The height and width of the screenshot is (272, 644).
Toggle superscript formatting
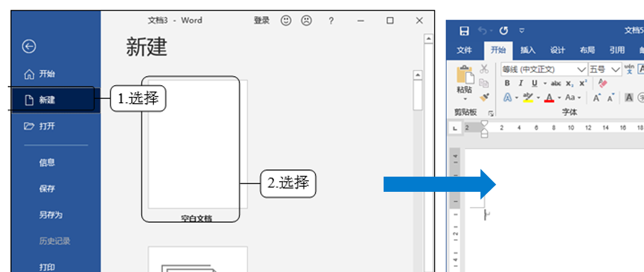(x=583, y=83)
